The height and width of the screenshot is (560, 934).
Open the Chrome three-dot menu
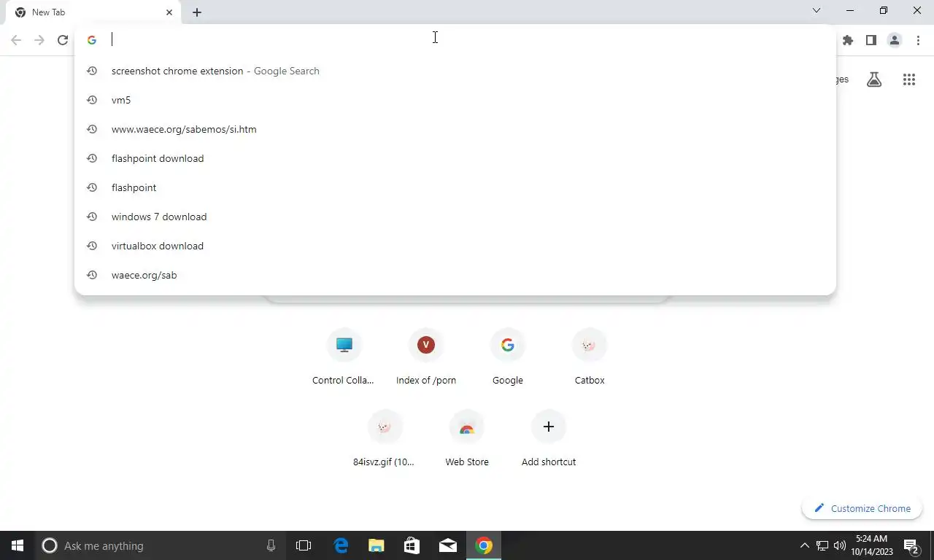point(918,40)
